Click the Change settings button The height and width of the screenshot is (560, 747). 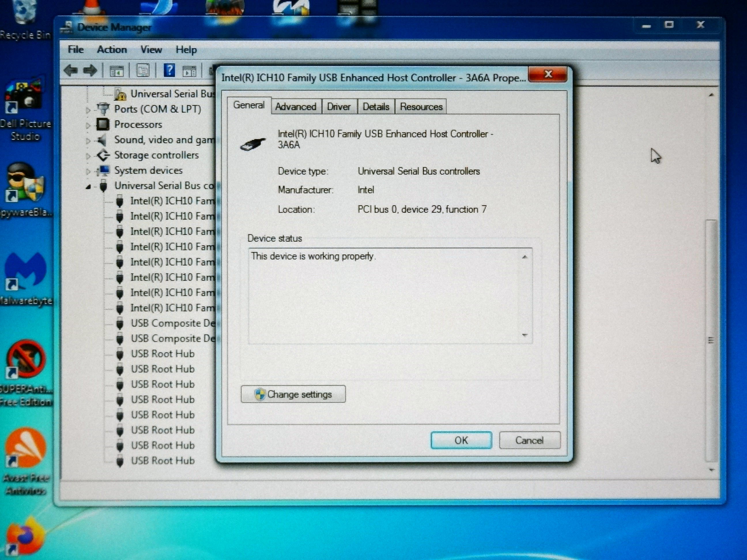293,394
